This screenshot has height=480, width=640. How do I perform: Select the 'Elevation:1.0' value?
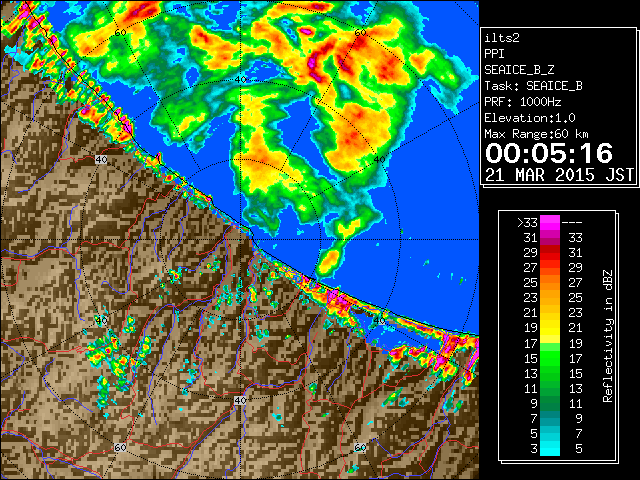coord(530,118)
